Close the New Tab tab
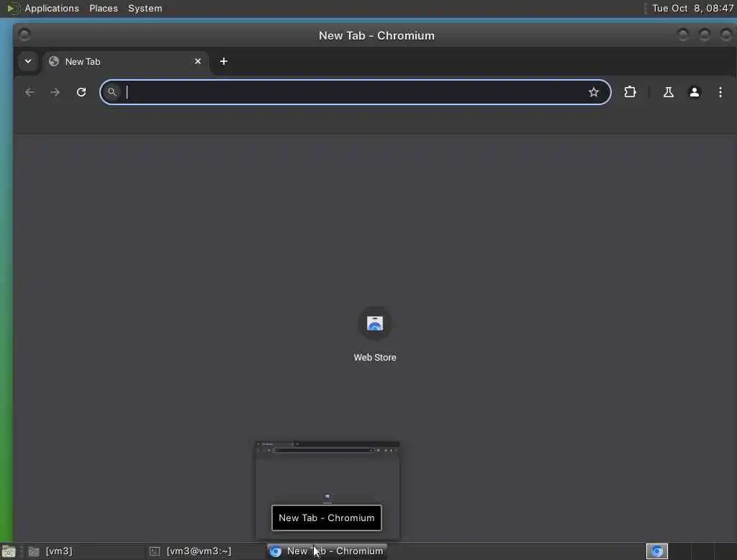 tap(198, 62)
